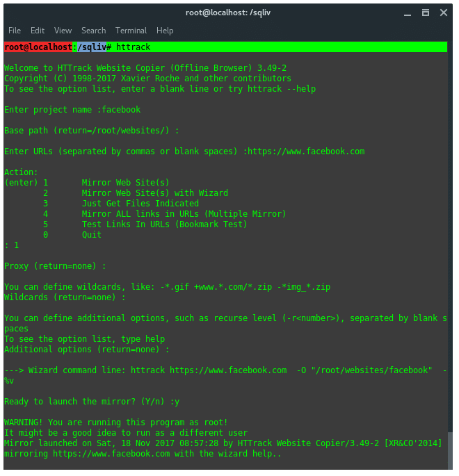Image resolution: width=459 pixels, height=476 pixels.
Task: Open the Terminal menu
Action: (x=131, y=31)
